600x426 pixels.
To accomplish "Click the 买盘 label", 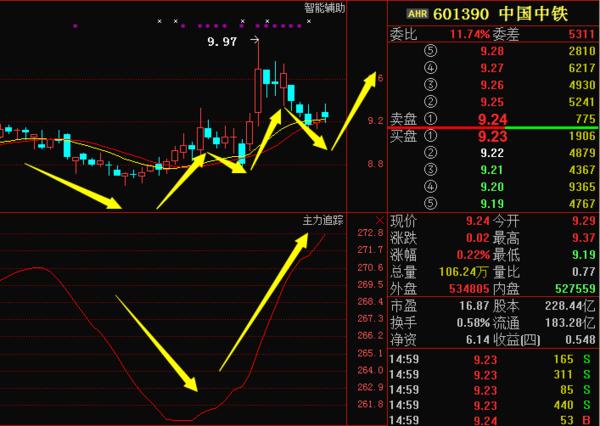I will click(x=403, y=136).
